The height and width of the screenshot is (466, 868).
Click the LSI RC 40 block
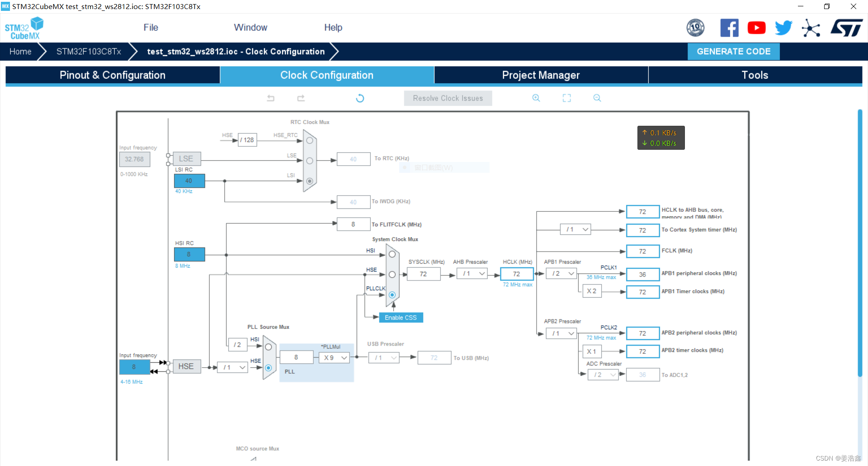point(189,181)
